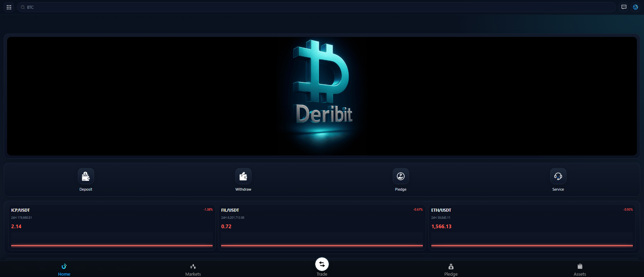644x277 pixels.
Task: Click the Assets icon in bottom bar
Action: point(580,267)
